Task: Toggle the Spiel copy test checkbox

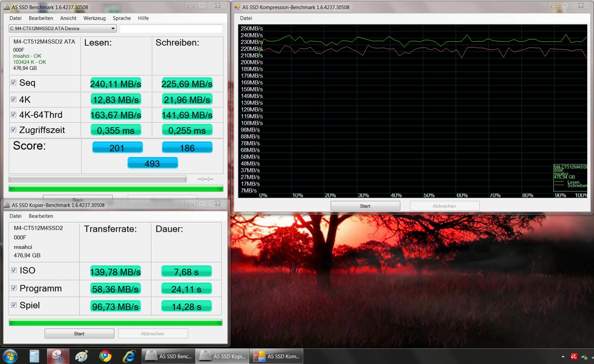Action: (14, 305)
